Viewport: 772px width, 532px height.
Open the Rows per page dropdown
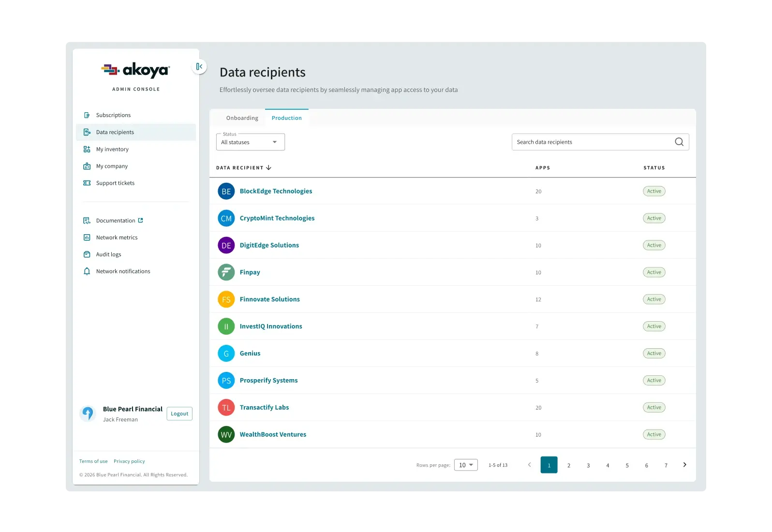466,465
